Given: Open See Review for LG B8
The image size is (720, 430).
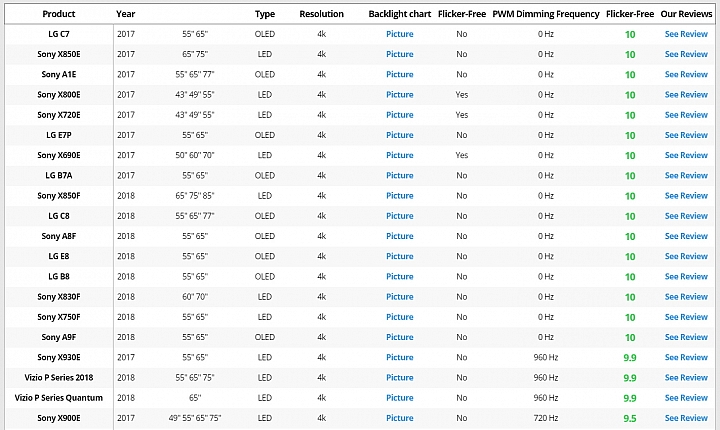Looking at the screenshot, I should 686,277.
